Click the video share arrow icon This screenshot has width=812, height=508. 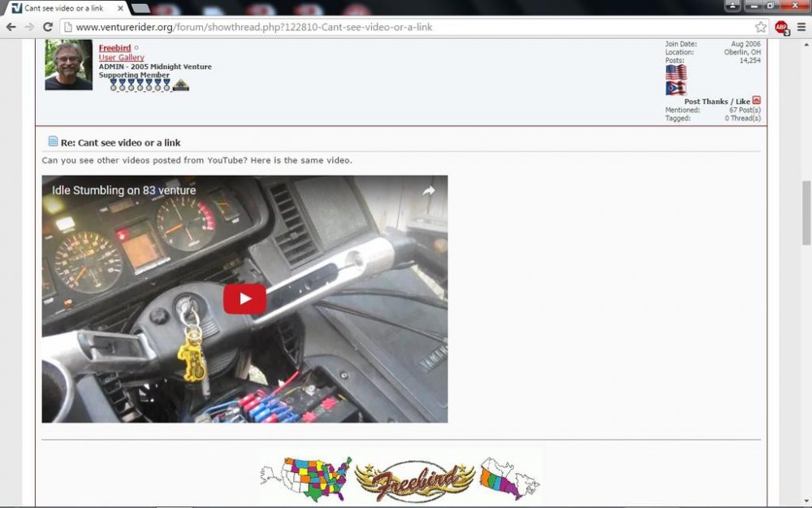click(x=428, y=191)
